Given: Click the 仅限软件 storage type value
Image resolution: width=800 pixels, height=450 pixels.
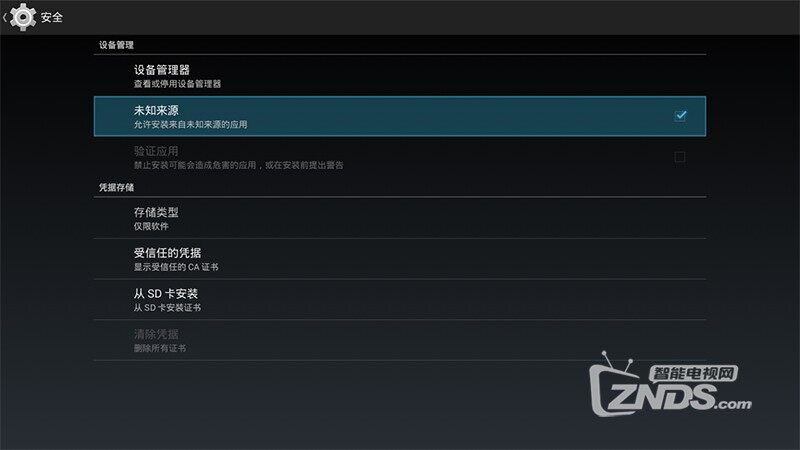Looking at the screenshot, I should [151, 226].
